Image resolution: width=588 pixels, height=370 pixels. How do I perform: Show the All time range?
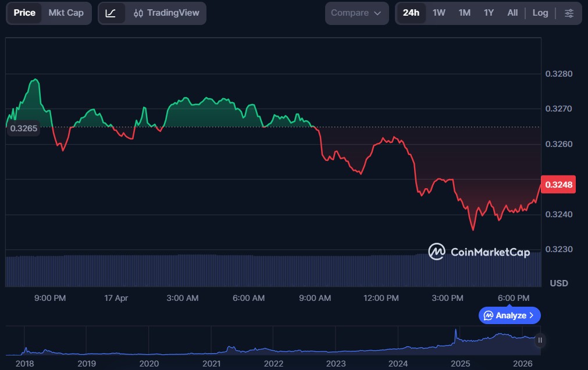[x=512, y=13]
